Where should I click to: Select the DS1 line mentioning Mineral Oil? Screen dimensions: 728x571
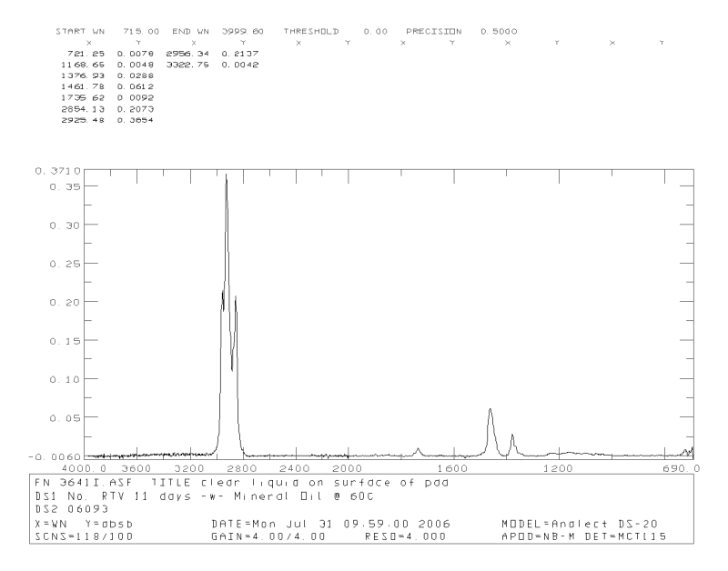point(204,496)
